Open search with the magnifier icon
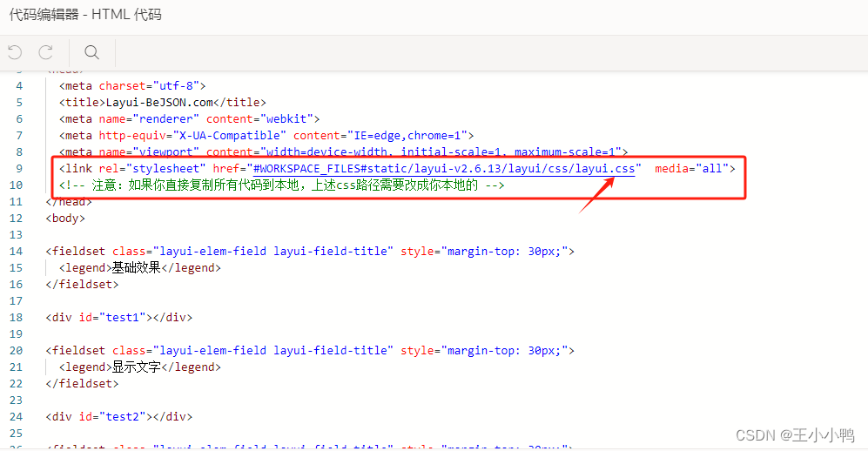Screen dimensions: 868x451 92,52
